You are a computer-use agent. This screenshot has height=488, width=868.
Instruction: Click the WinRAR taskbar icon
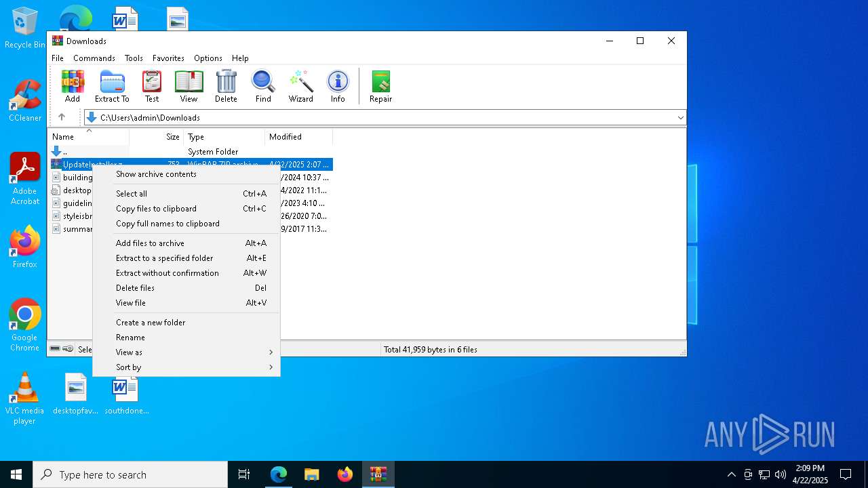[378, 474]
